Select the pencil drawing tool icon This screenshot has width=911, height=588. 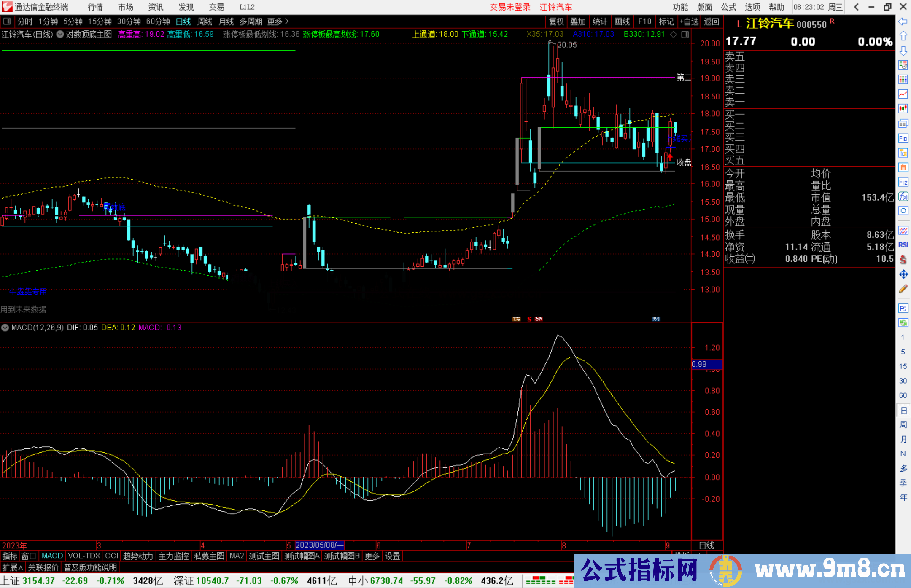click(x=903, y=289)
